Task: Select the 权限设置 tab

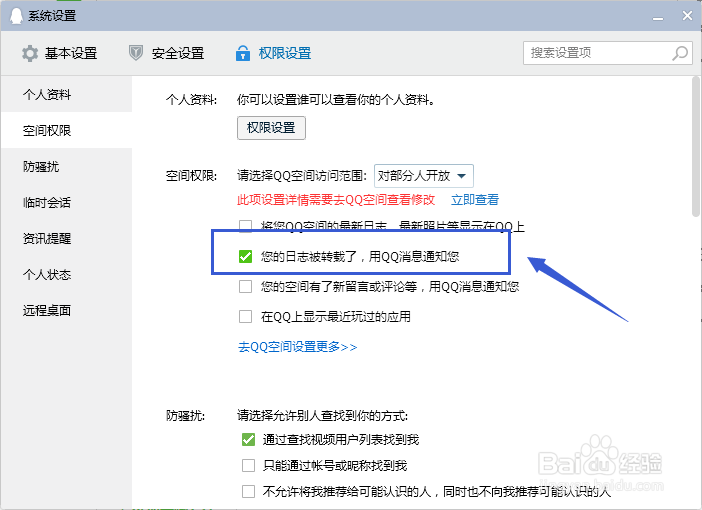Action: [274, 53]
